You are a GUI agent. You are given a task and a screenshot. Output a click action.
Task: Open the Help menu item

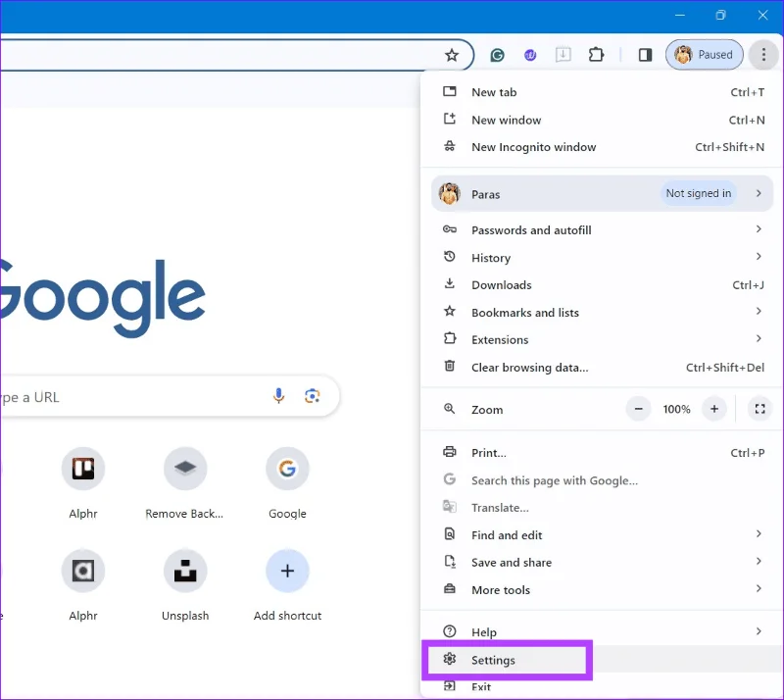(x=602, y=632)
